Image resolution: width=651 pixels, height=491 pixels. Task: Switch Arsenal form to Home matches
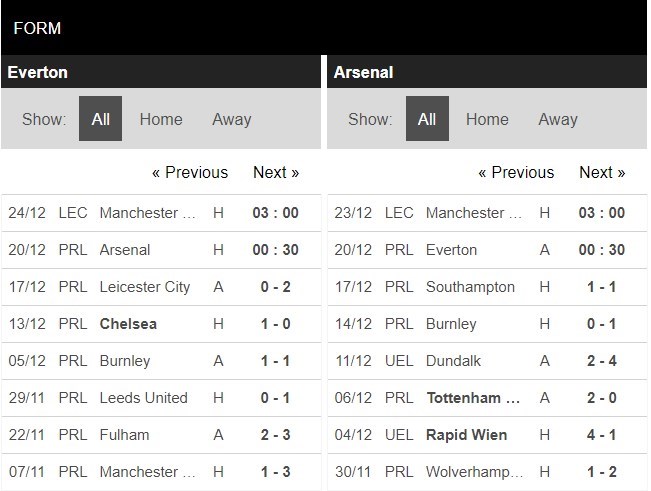487,119
